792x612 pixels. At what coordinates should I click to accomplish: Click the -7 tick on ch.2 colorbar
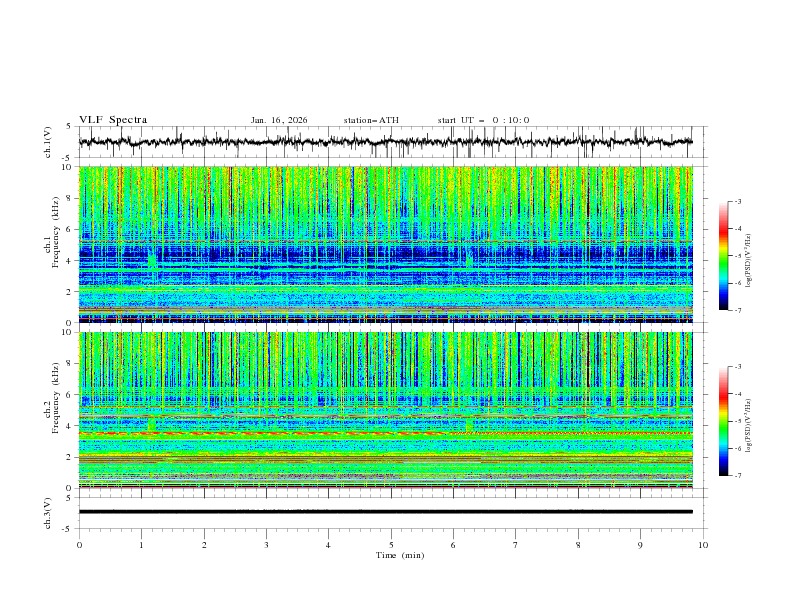pyautogui.click(x=738, y=476)
